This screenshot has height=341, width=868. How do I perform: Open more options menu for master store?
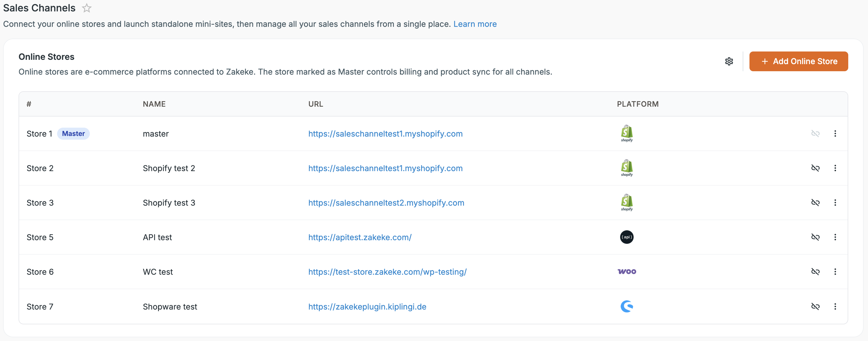[835, 134]
